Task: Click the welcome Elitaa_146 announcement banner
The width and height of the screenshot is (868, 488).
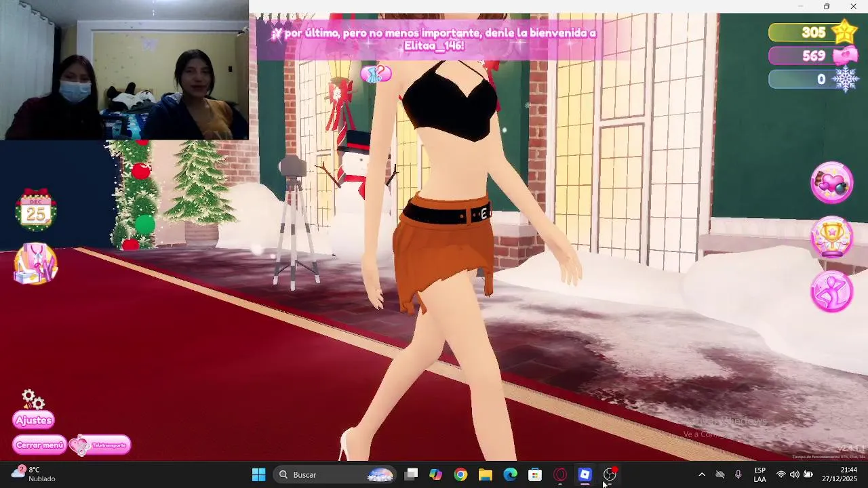Action: pyautogui.click(x=434, y=39)
